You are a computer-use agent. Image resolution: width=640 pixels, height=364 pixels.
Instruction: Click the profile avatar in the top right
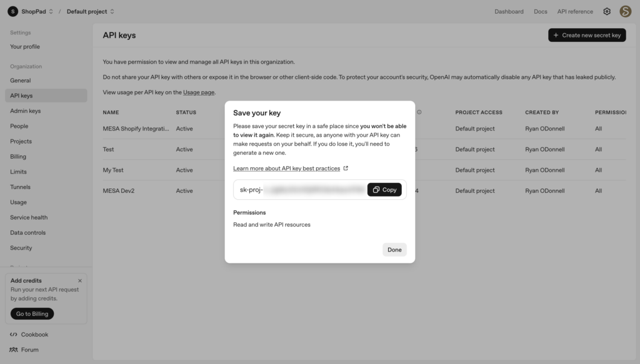pos(626,11)
